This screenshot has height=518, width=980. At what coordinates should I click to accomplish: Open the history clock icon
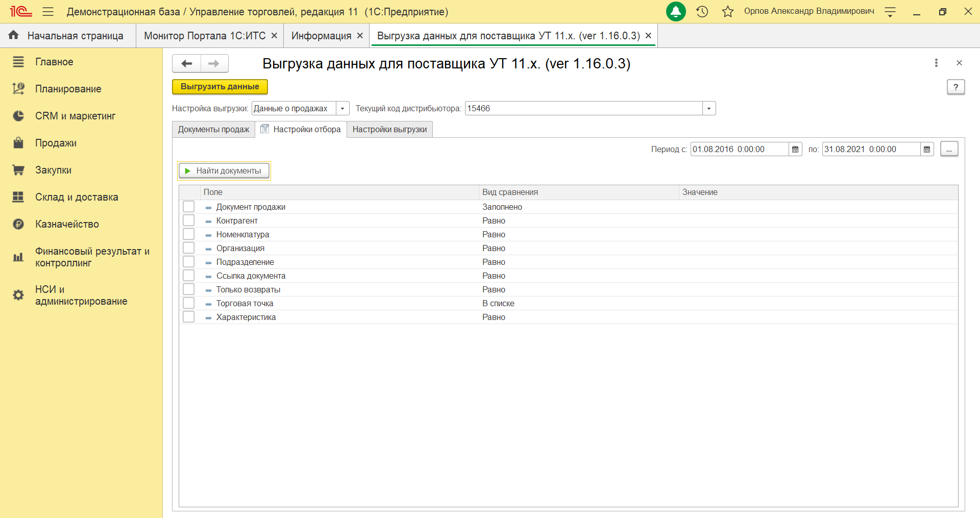click(x=702, y=11)
